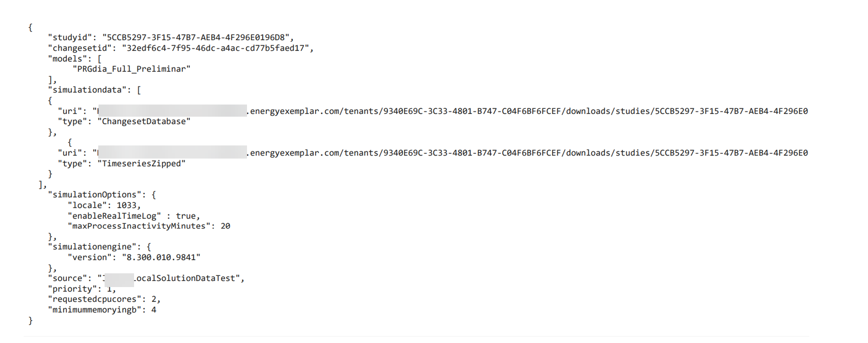Click the requestedcpucores value
Image resolution: width=868 pixels, height=343 pixels.
(x=154, y=299)
